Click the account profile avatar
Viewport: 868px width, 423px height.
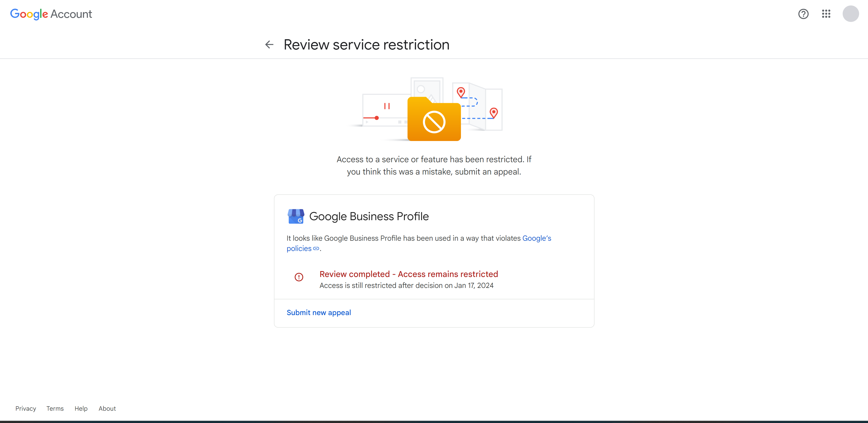pyautogui.click(x=850, y=14)
